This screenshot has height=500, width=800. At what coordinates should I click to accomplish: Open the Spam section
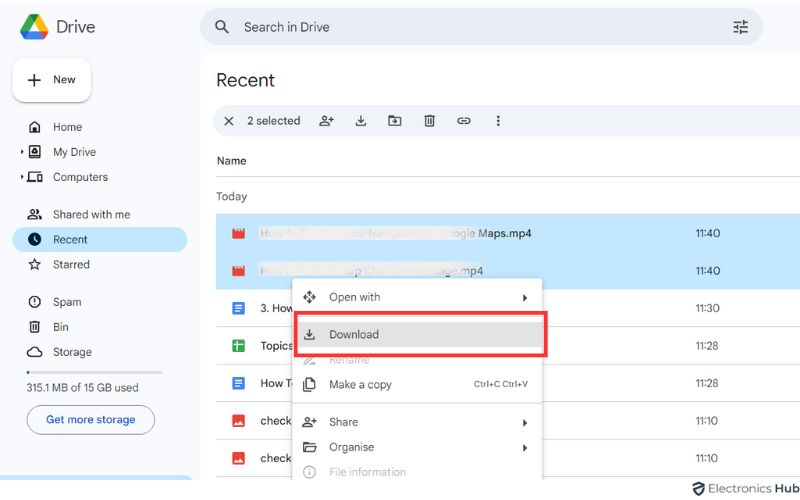[x=67, y=302]
